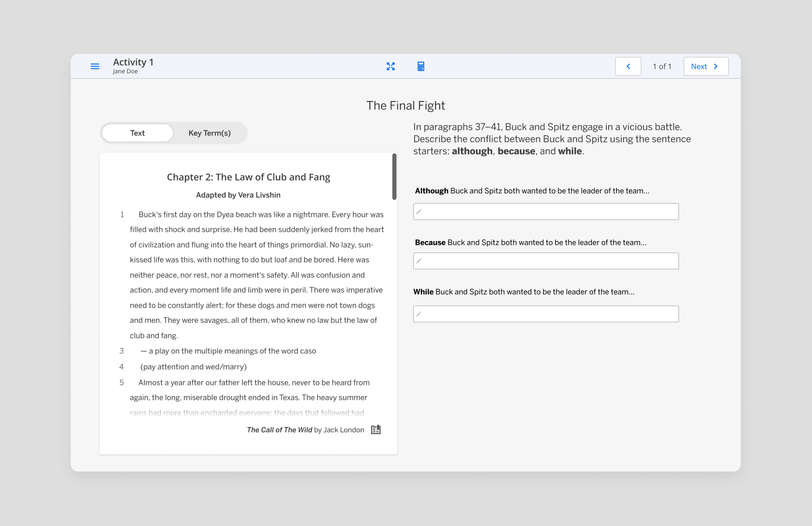Click pencil icon in While field
This screenshot has height=526, width=812.
tap(419, 314)
